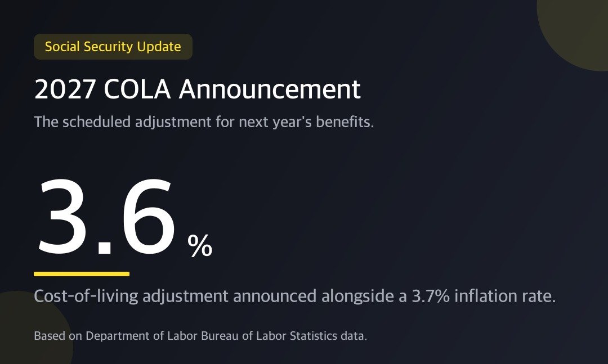This screenshot has height=364, width=608.
Task: Click the Social Security Update badge
Action: [113, 47]
